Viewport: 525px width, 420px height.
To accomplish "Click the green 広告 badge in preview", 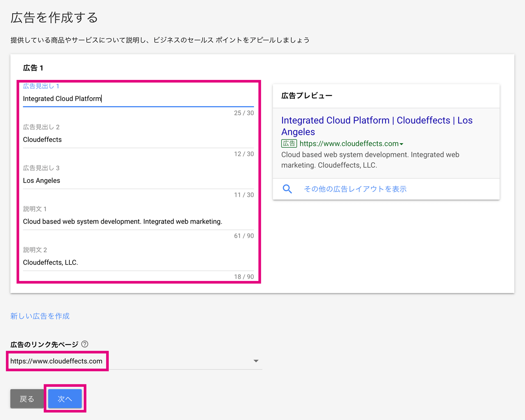I will click(x=289, y=144).
